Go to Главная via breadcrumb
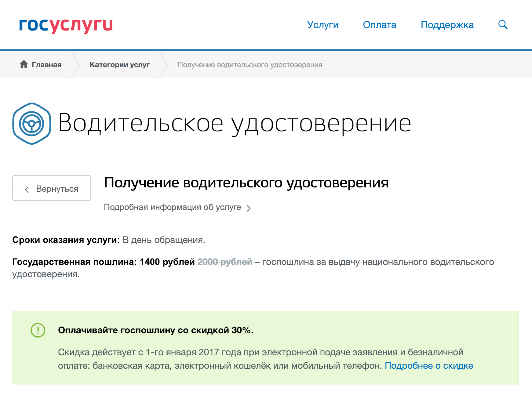 click(46, 64)
